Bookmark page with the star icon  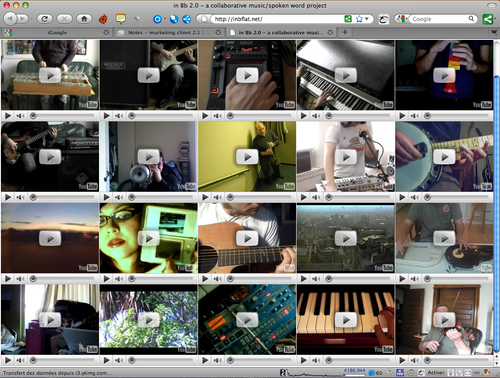(359, 19)
